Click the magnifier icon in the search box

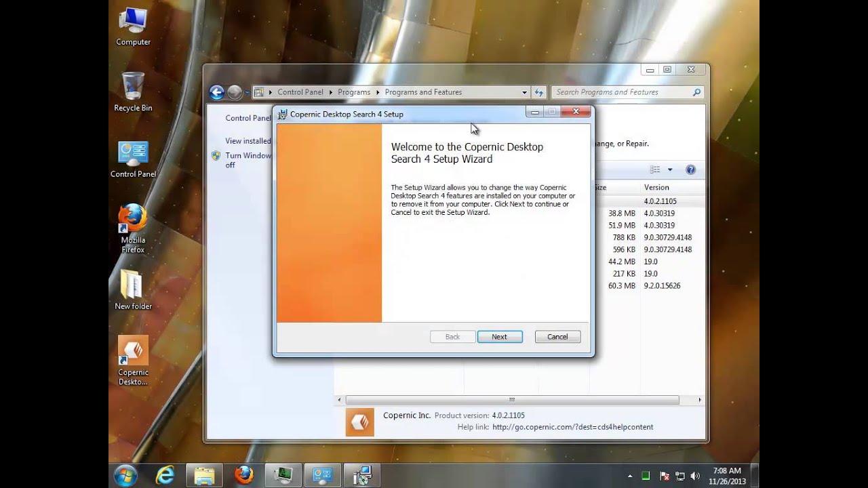(696, 92)
